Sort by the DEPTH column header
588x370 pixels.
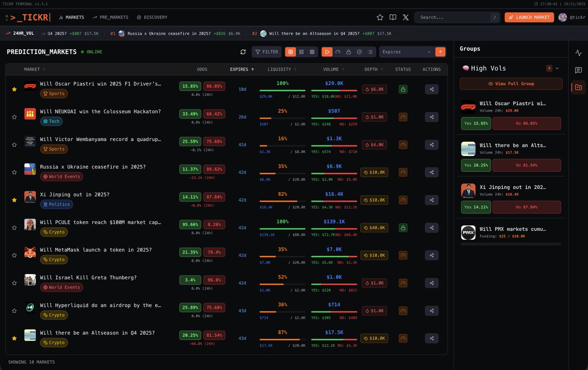click(x=374, y=69)
